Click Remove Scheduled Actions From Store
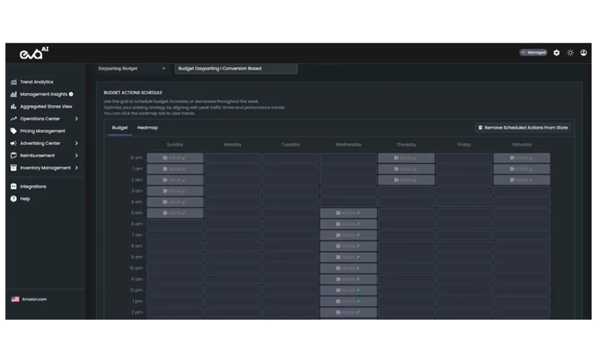This screenshot has height=364, width=597. pyautogui.click(x=523, y=128)
